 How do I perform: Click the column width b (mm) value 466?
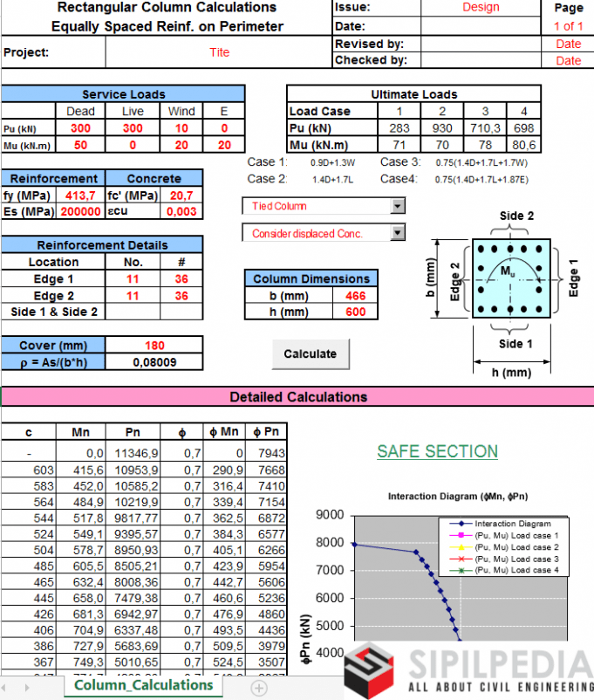tap(355, 295)
